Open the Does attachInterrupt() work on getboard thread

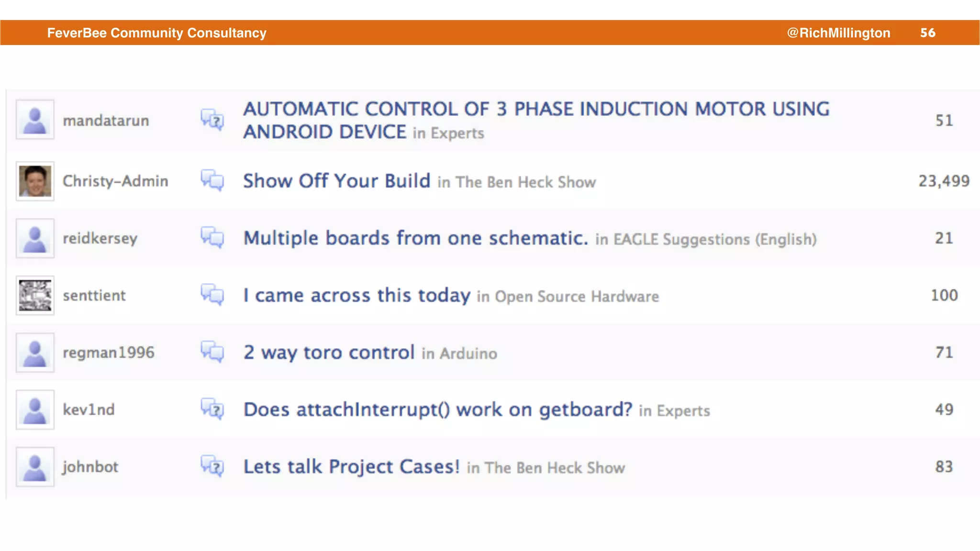(x=437, y=410)
